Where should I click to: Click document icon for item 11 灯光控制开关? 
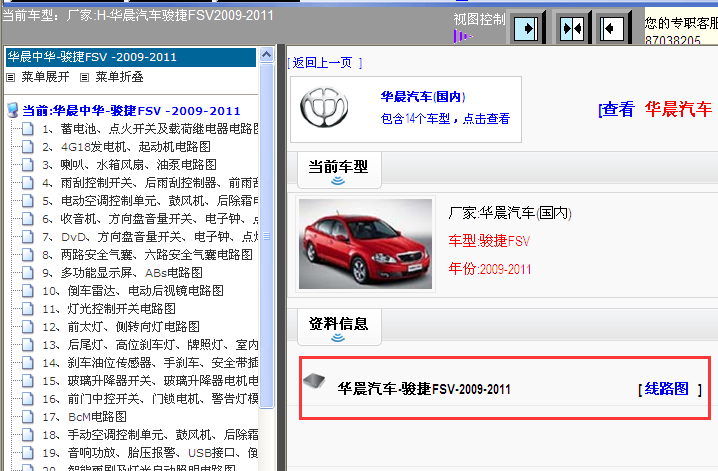coord(28,309)
